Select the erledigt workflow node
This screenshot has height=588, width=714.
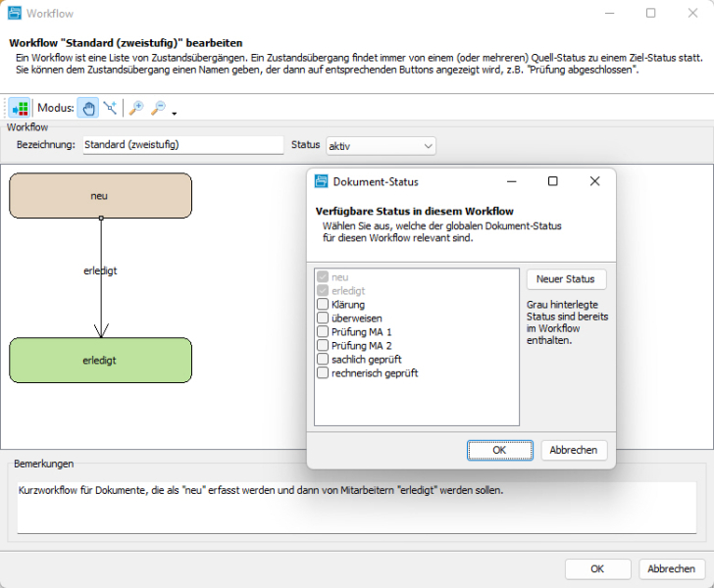(x=100, y=360)
